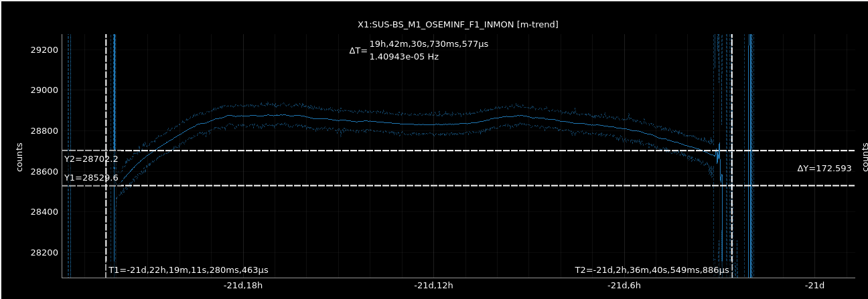This screenshot has width=868, height=299.
Task: Select the Y1 horizontal dashed cursor line
Action: [x=458, y=185]
